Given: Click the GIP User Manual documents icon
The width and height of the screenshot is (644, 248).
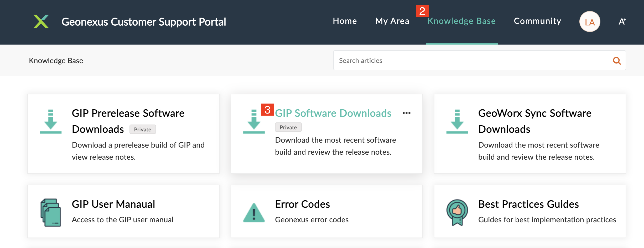Looking at the screenshot, I should (x=51, y=212).
